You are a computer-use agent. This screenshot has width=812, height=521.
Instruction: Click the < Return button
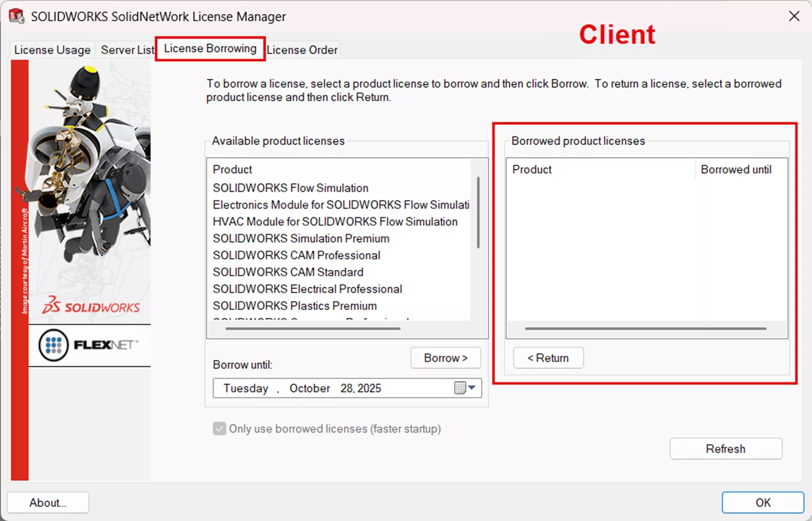pyautogui.click(x=548, y=357)
